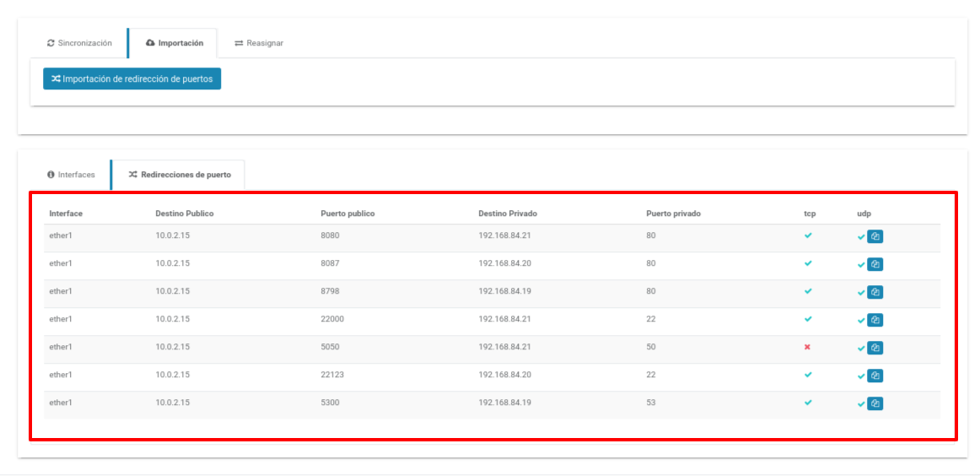This screenshot has width=980, height=476.
Task: Click private port 50 in the 5050 row
Action: click(x=651, y=347)
